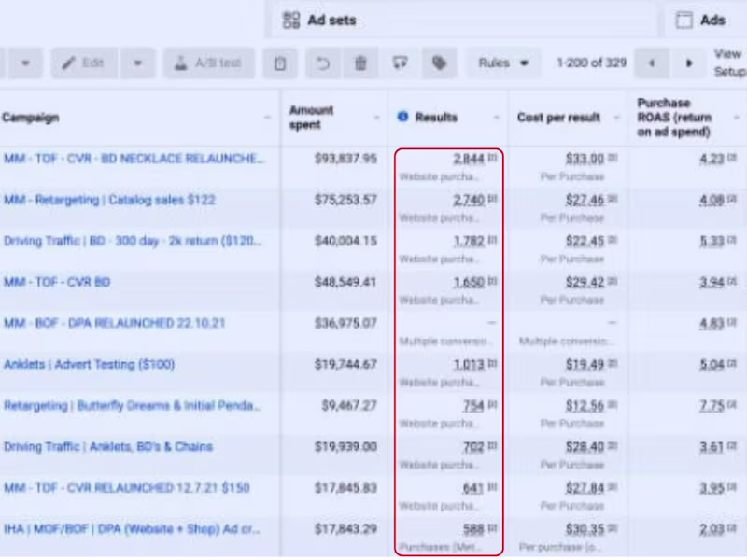Click the export/share toolbar icon
This screenshot has width=747, height=560.
click(x=400, y=63)
